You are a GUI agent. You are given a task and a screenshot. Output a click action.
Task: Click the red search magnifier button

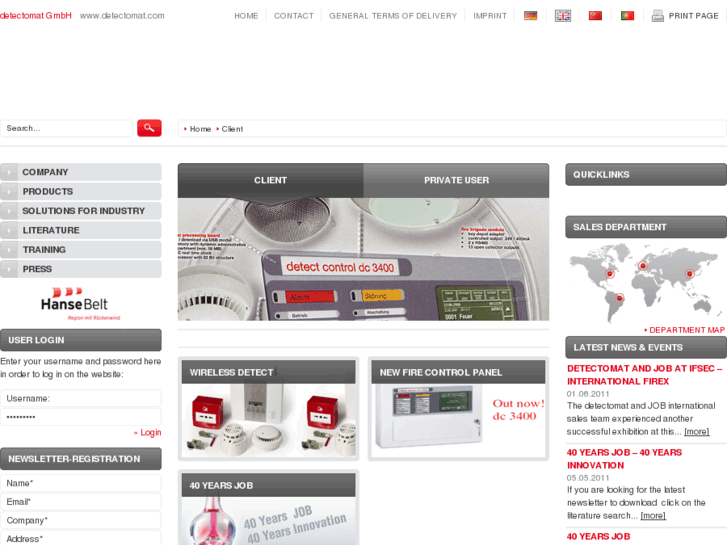click(x=149, y=128)
